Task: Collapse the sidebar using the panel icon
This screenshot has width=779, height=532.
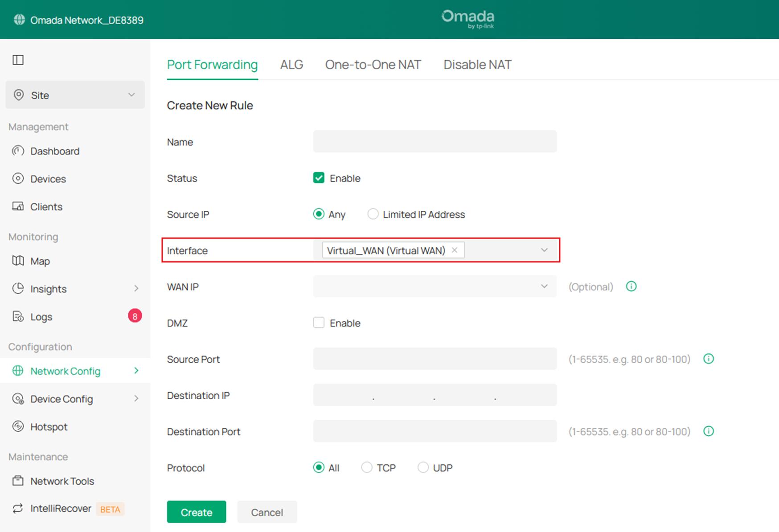Action: point(18,60)
